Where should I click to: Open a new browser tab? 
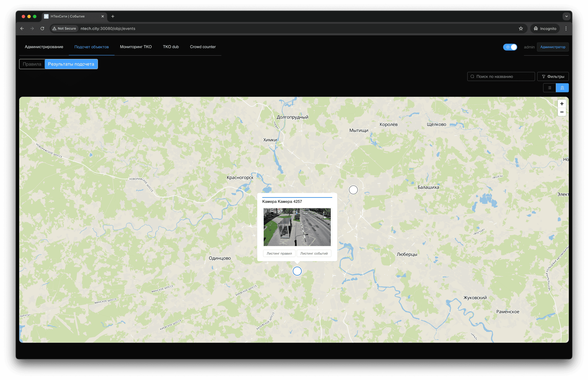[x=113, y=16]
